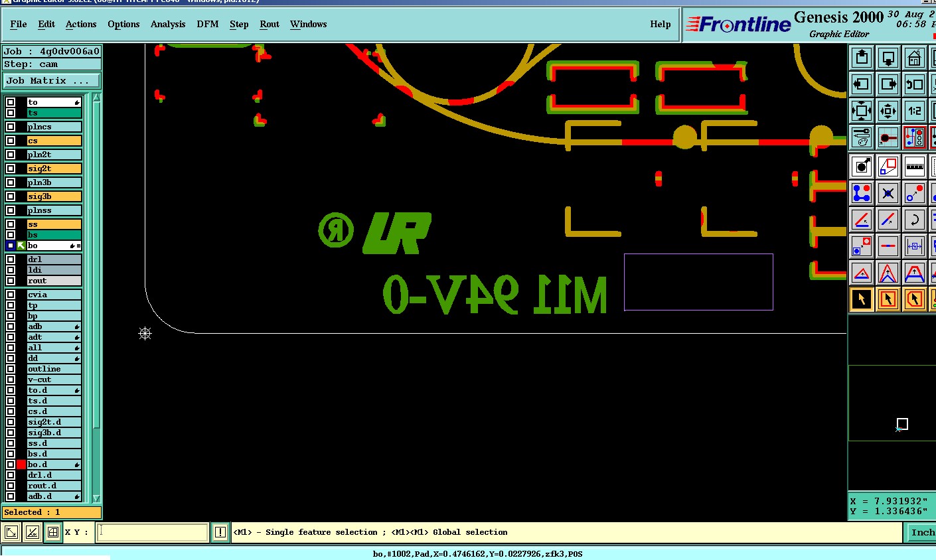Click the area zoom red and blue squares icon
936x560 pixels.
coord(888,167)
